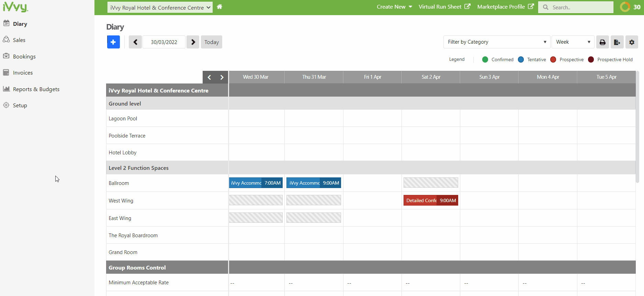Screen dimensions: 644x296
Task: Click the Sat 2 Apr column header
Action: click(x=431, y=77)
